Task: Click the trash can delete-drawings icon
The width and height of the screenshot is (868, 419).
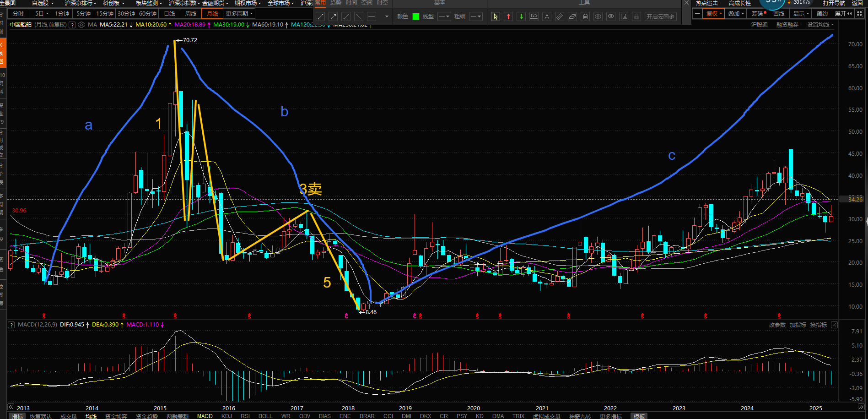Action: point(585,16)
